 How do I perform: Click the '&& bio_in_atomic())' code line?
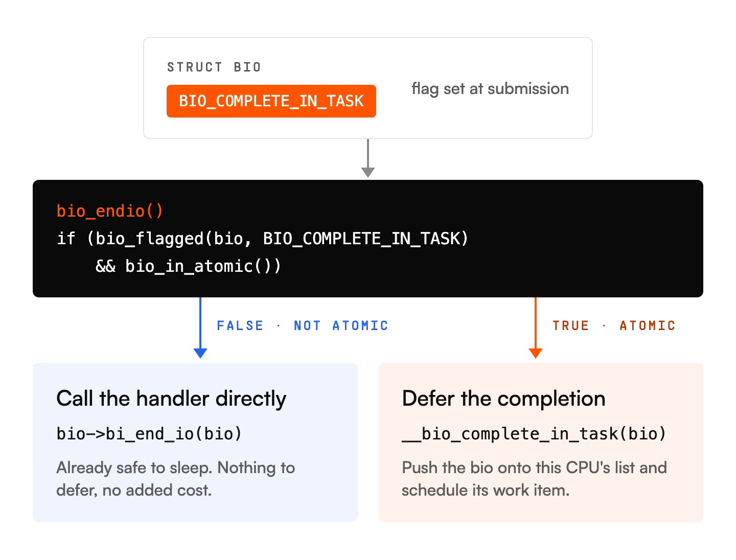click(x=188, y=266)
